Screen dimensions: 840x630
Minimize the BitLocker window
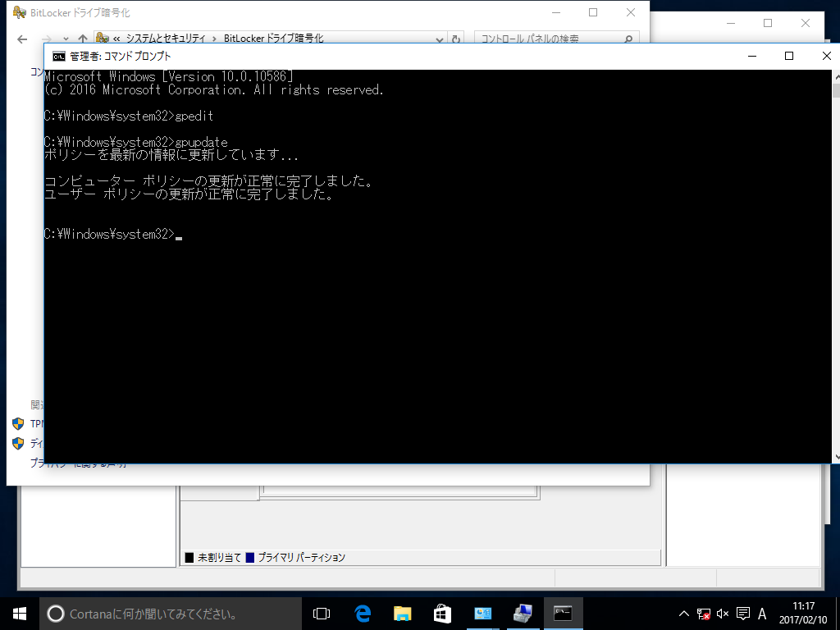tap(556, 12)
